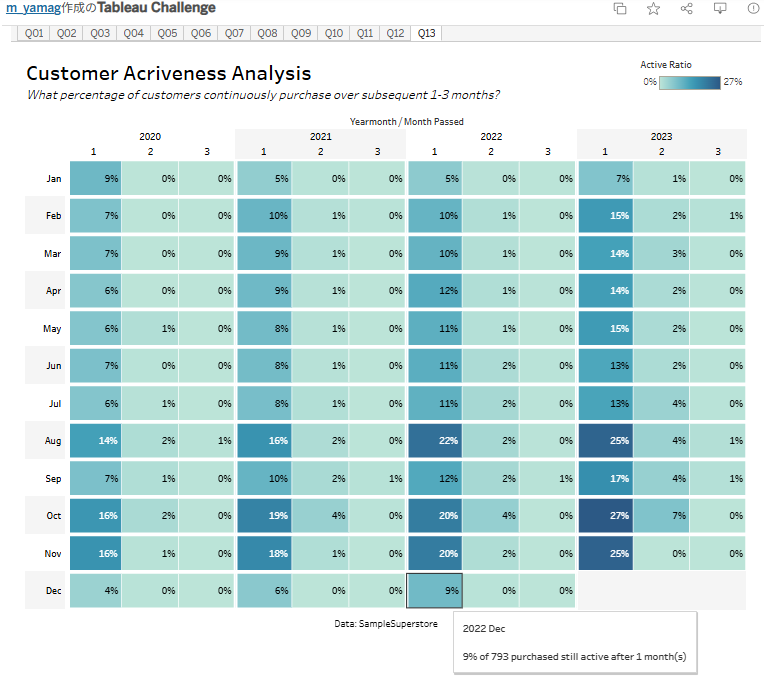Image resolution: width=764 pixels, height=684 pixels.
Task: Switch to the Q07 tab
Action: point(234,33)
